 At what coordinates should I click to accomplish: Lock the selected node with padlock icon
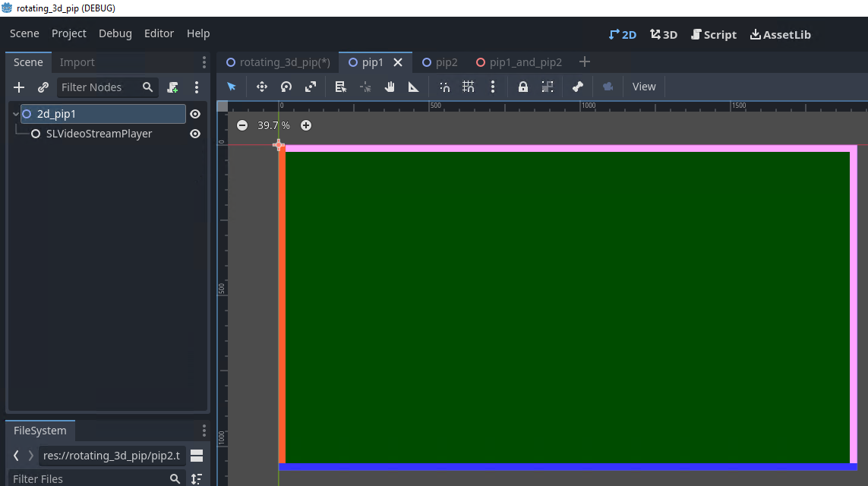point(522,87)
